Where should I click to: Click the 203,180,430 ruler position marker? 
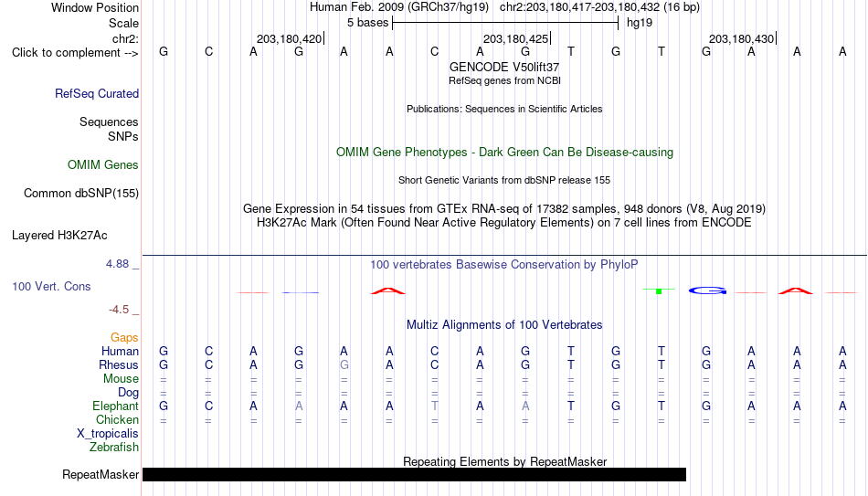tap(742, 38)
